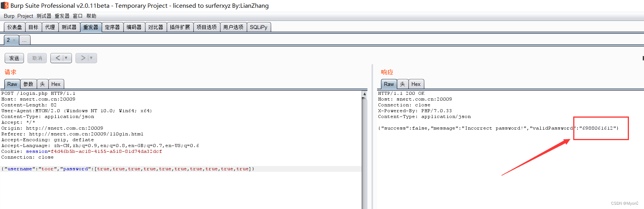The image size is (644, 209).
Task: Open the Burp menu
Action: (9, 16)
